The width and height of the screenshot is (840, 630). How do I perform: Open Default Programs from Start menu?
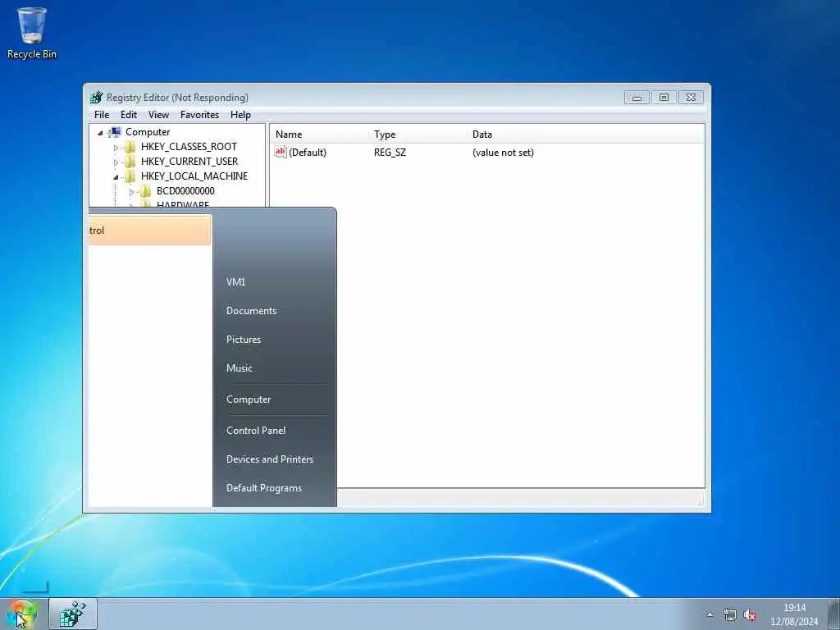(x=264, y=488)
